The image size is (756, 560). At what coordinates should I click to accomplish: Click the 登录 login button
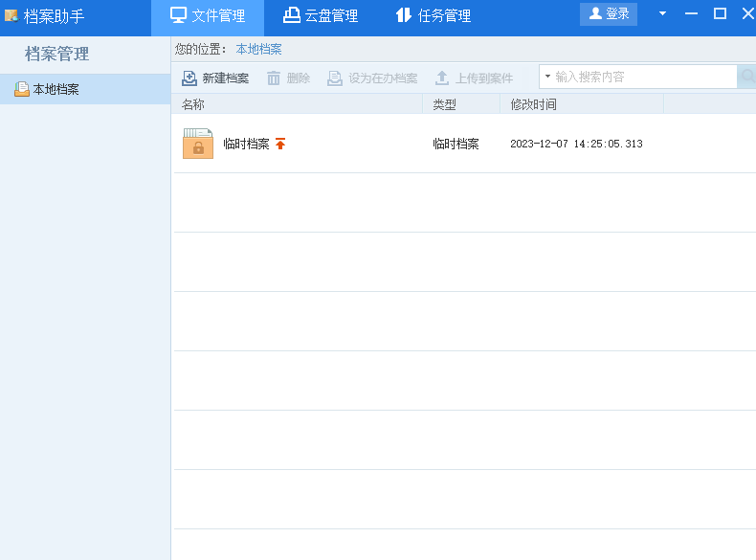pos(609,14)
